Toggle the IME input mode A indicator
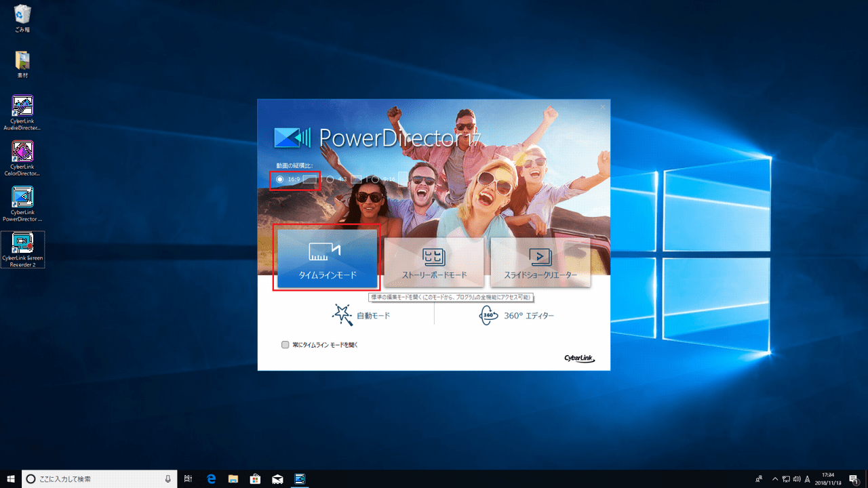 808,479
